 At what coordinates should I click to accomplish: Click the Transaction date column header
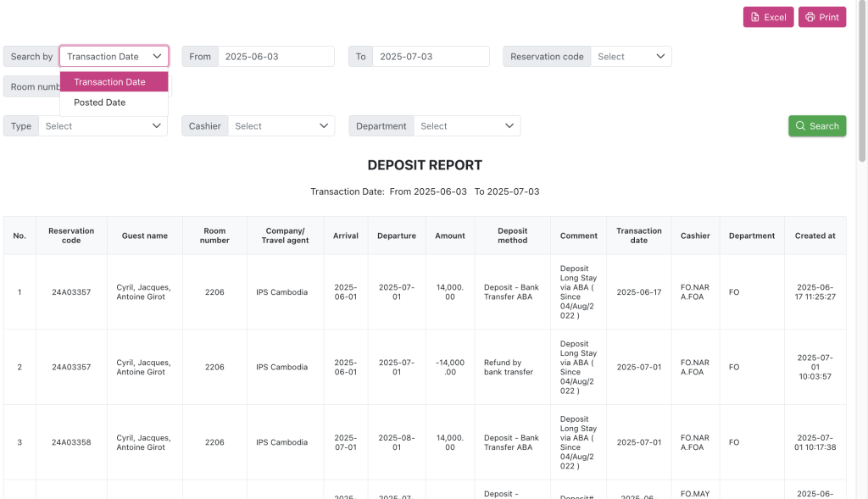point(638,236)
